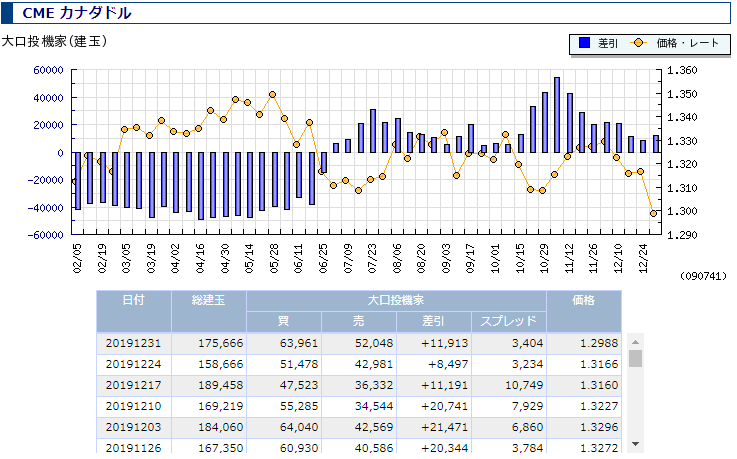Click the スプレッド column header
The height and width of the screenshot is (459, 737).
coord(509,322)
